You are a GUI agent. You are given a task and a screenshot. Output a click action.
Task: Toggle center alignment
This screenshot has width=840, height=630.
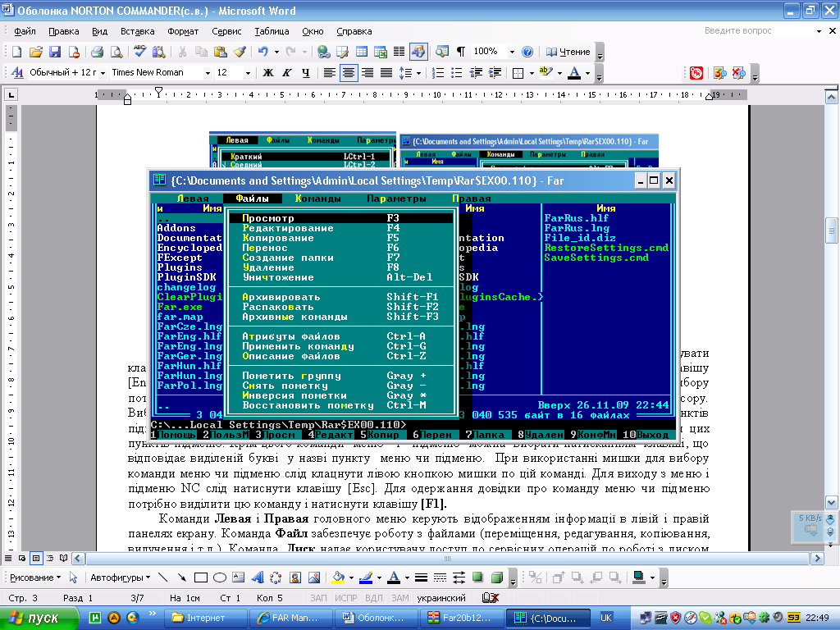click(x=348, y=73)
